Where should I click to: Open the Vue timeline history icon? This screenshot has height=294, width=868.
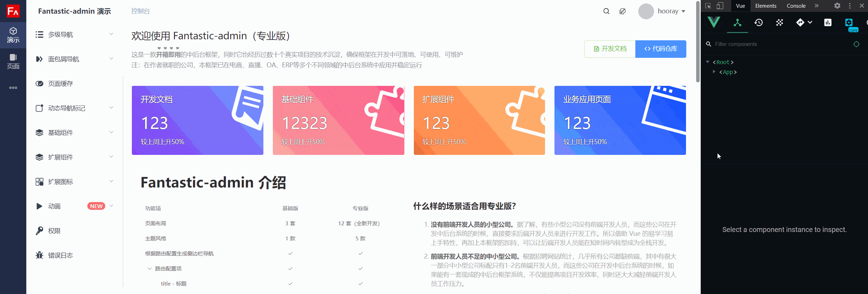click(759, 22)
